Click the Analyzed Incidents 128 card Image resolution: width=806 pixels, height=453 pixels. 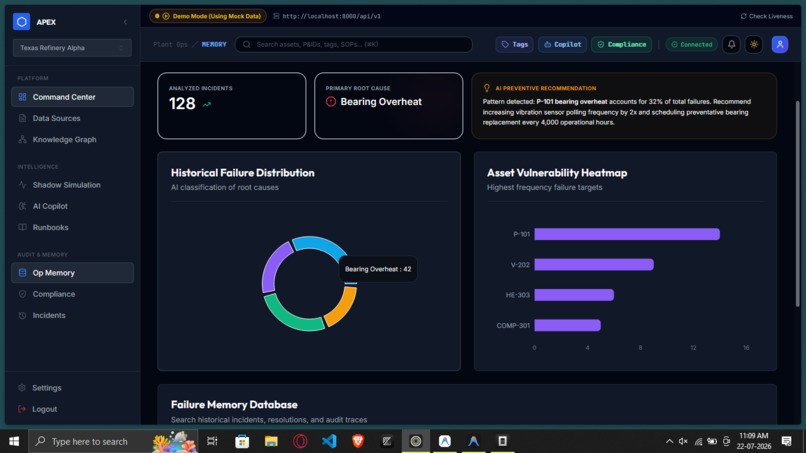click(232, 106)
